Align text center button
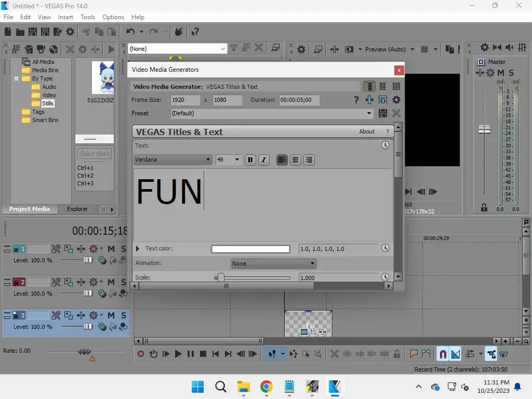Screen dimensions: 532x399 pyautogui.click(x=295, y=160)
